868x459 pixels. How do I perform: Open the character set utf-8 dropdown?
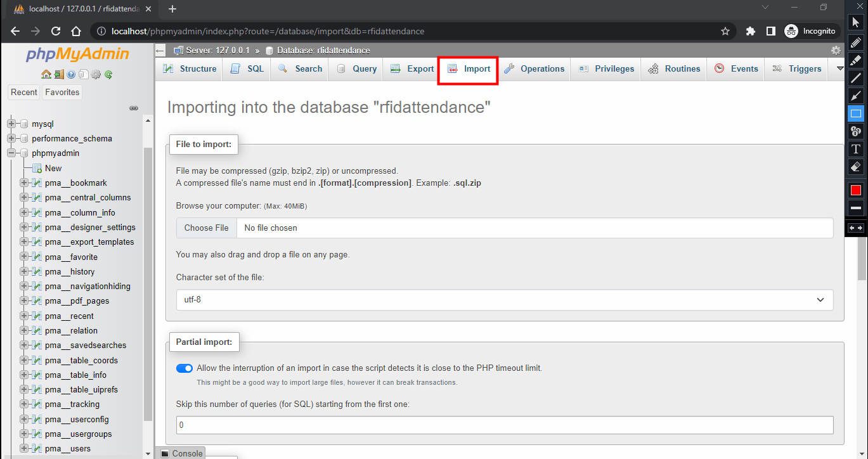504,300
